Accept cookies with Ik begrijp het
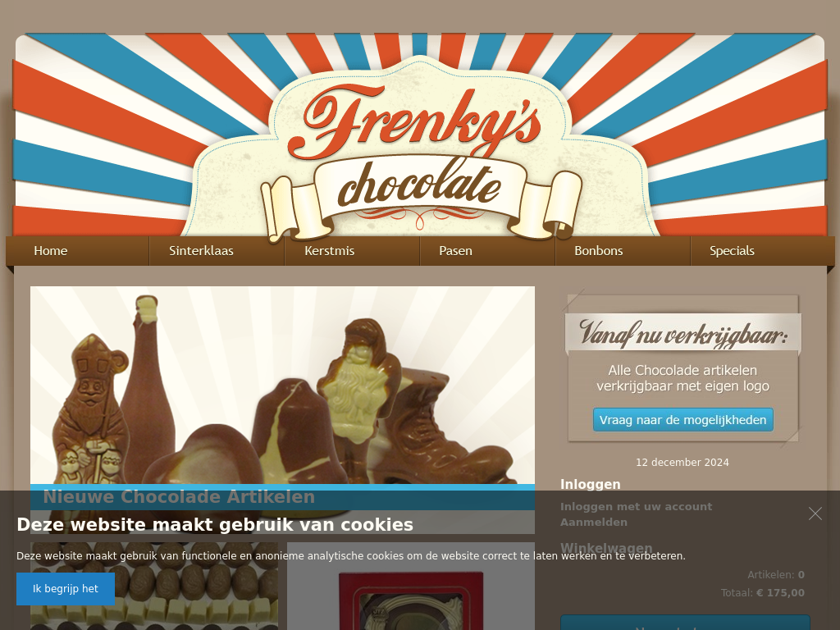 point(66,589)
